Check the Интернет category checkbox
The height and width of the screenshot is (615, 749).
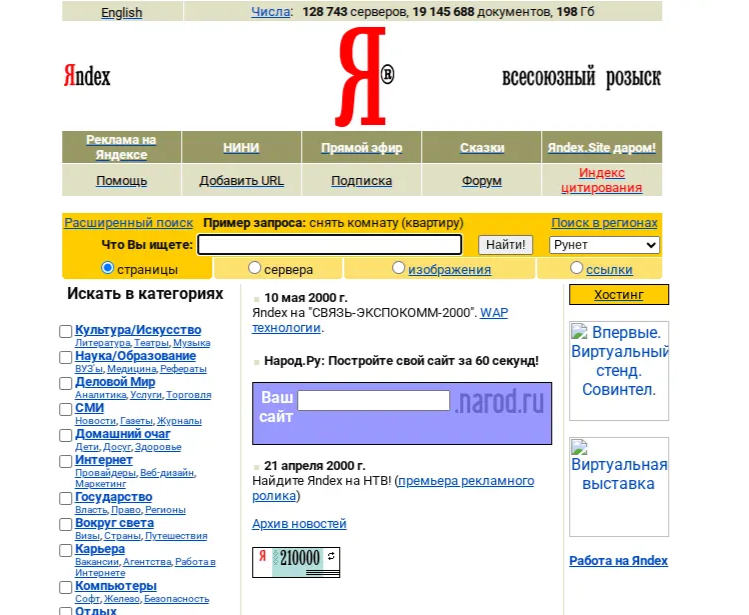pyautogui.click(x=65, y=462)
